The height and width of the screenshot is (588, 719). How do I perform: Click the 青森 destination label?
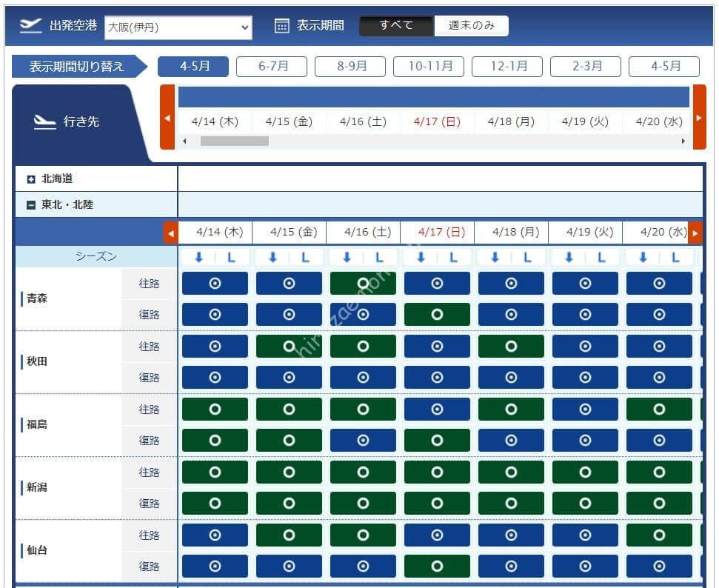(37, 298)
